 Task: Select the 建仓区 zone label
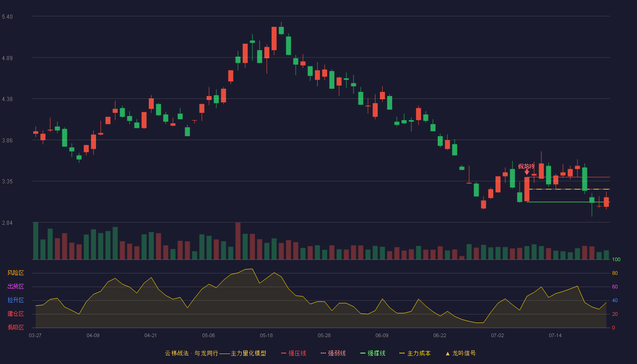point(15,314)
